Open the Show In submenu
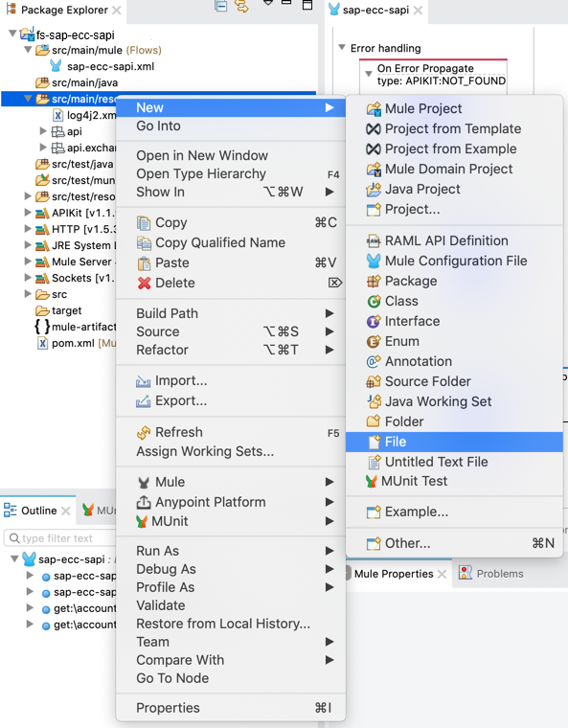The image size is (568, 728). coord(230,192)
